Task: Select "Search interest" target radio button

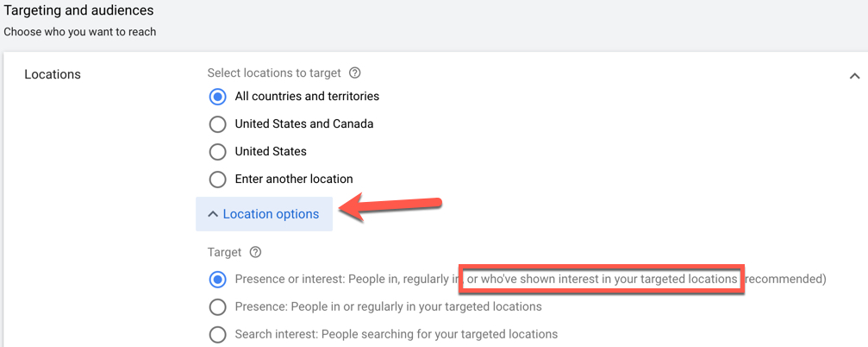Action: click(x=218, y=335)
